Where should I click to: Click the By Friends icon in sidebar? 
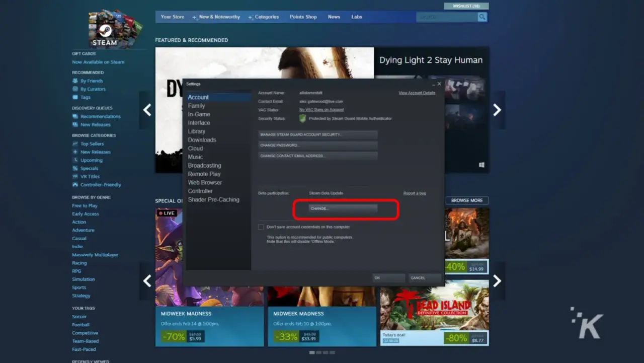click(75, 81)
